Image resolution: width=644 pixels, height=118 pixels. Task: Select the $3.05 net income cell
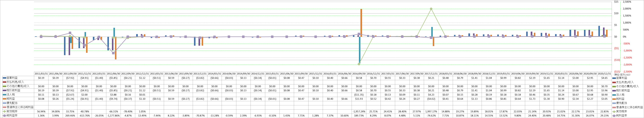point(605,99)
